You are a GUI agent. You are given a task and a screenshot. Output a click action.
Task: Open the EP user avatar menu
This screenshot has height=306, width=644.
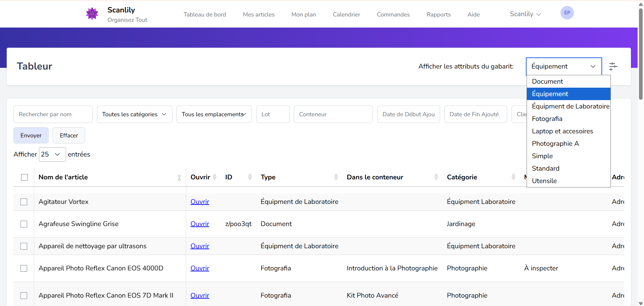(567, 13)
